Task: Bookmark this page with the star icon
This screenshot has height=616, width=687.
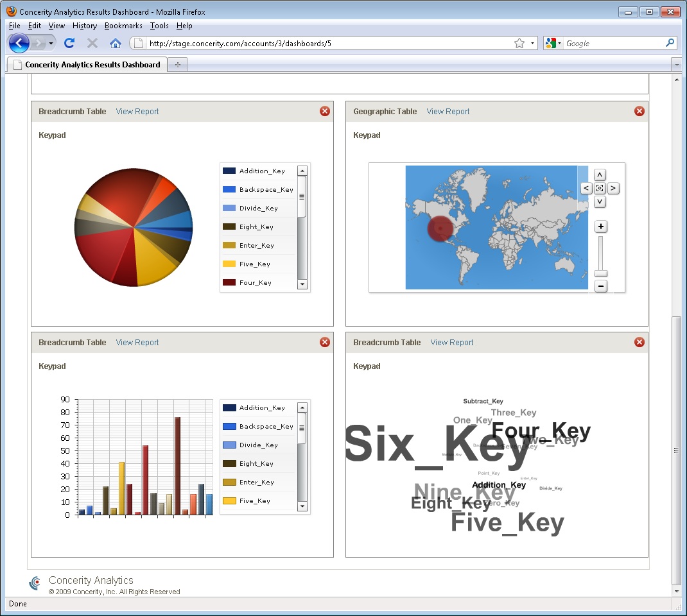Action: [x=519, y=43]
